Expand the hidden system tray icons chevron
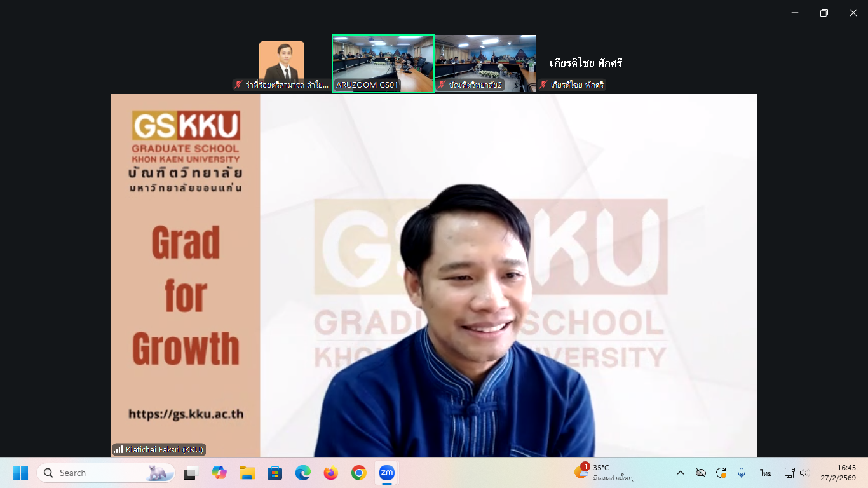 click(681, 473)
